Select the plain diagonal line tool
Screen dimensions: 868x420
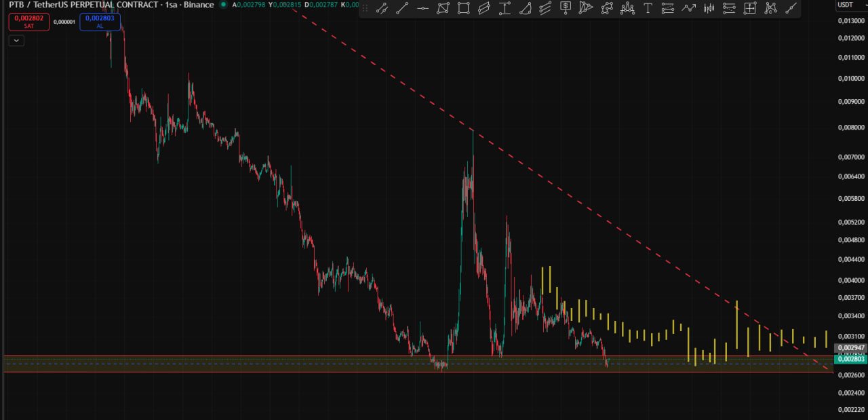pyautogui.click(x=402, y=8)
